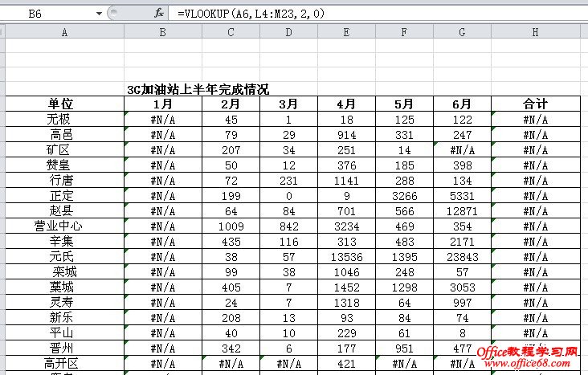Select column E header

[346, 33]
